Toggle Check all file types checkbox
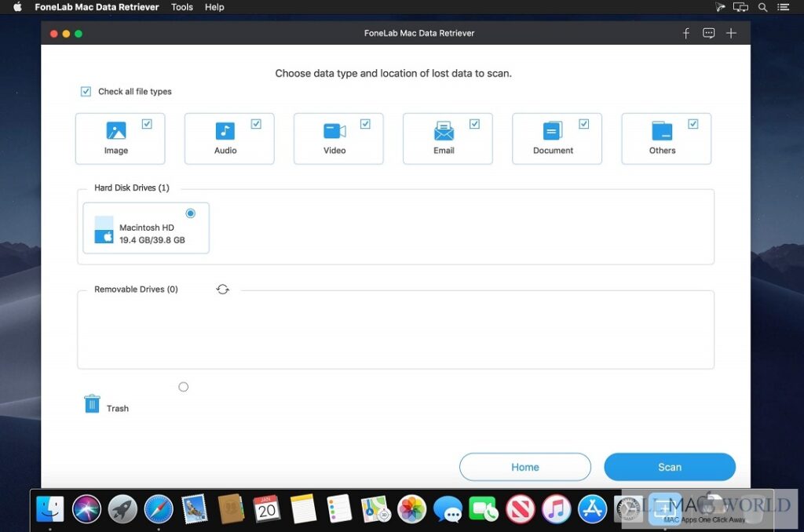This screenshot has height=532, width=804. pyautogui.click(x=86, y=91)
